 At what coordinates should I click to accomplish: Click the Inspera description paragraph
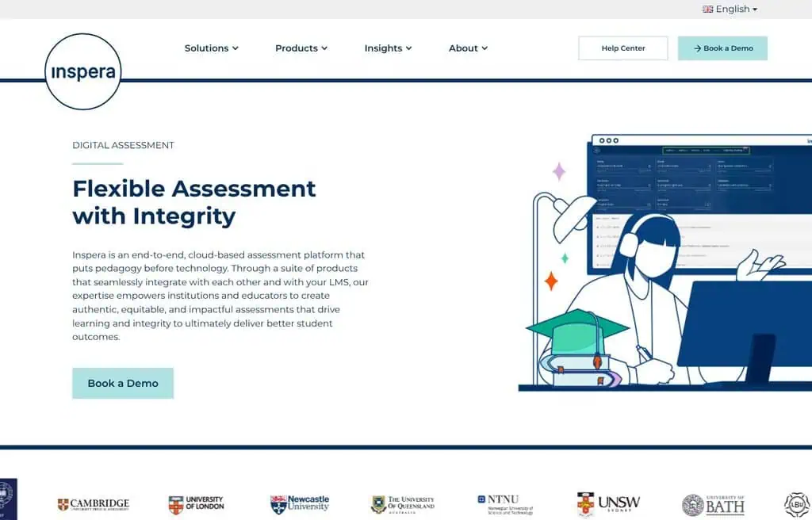(220, 296)
